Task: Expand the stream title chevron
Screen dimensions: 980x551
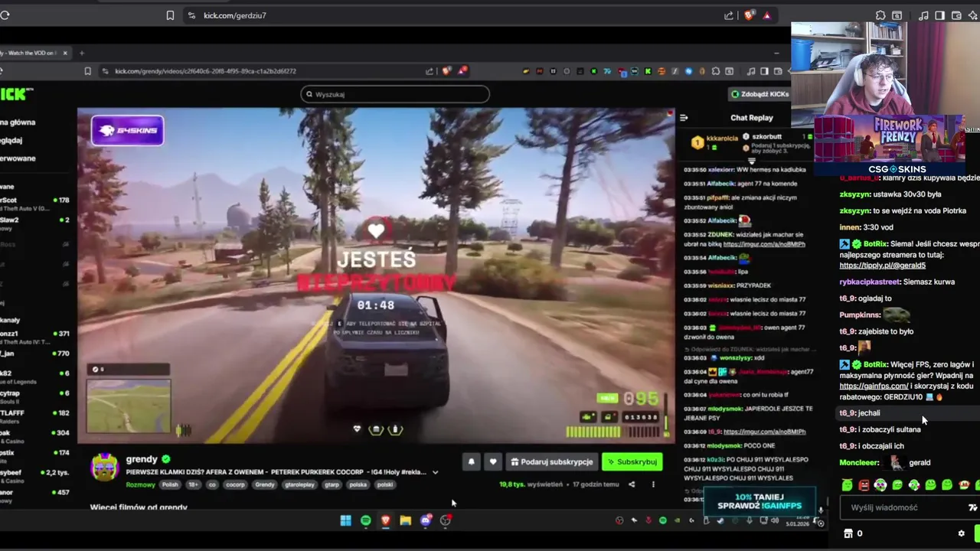Action: coord(436,472)
